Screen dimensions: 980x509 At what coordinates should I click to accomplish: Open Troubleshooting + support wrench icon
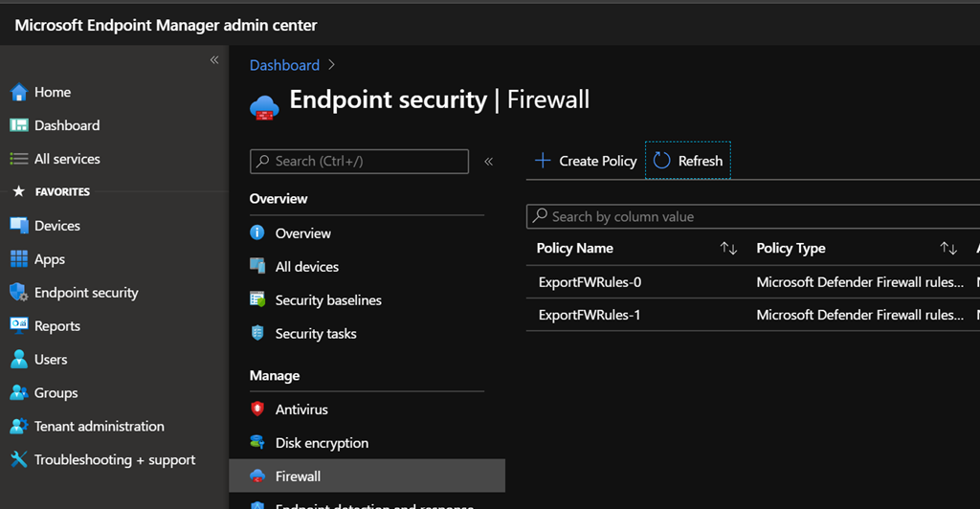(x=19, y=460)
